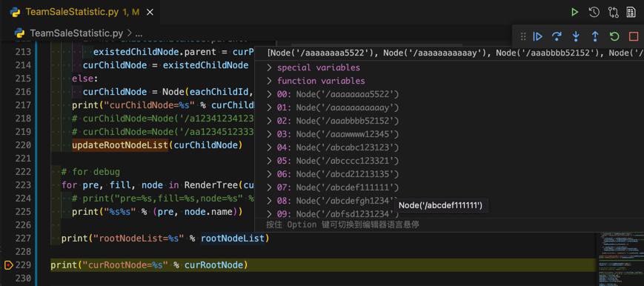Click the updateRootNodeList call on line 220
The height and width of the screenshot is (286, 644).
tap(120, 145)
